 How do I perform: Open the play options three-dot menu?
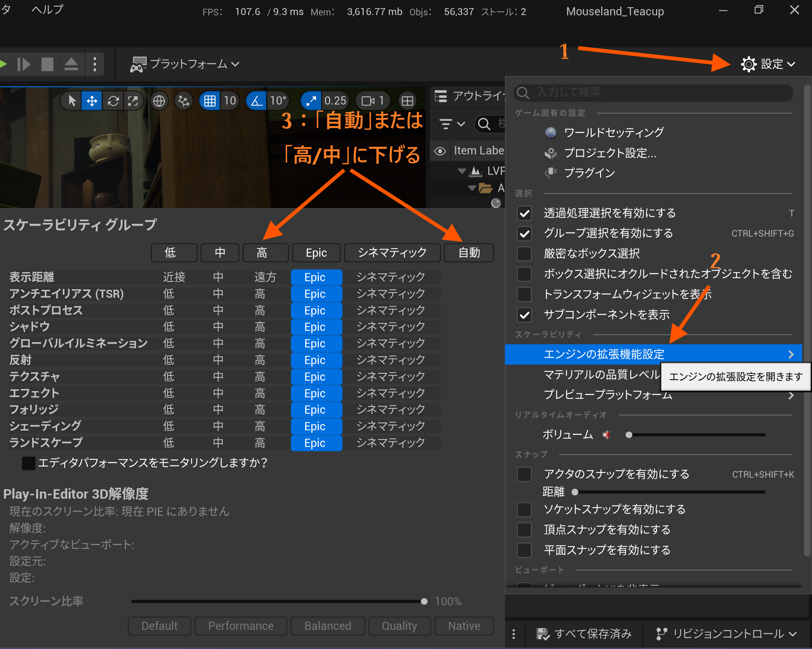point(95,64)
